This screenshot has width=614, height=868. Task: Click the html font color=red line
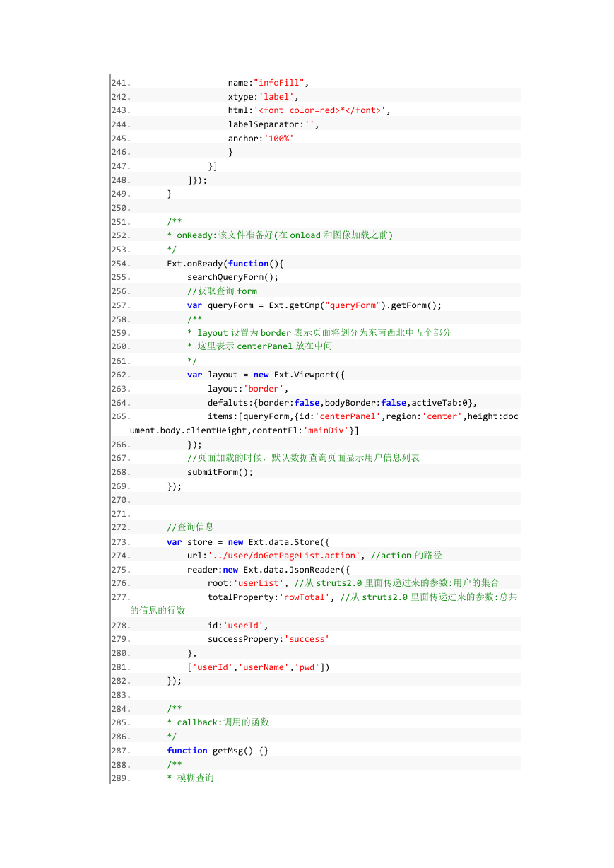click(x=309, y=110)
